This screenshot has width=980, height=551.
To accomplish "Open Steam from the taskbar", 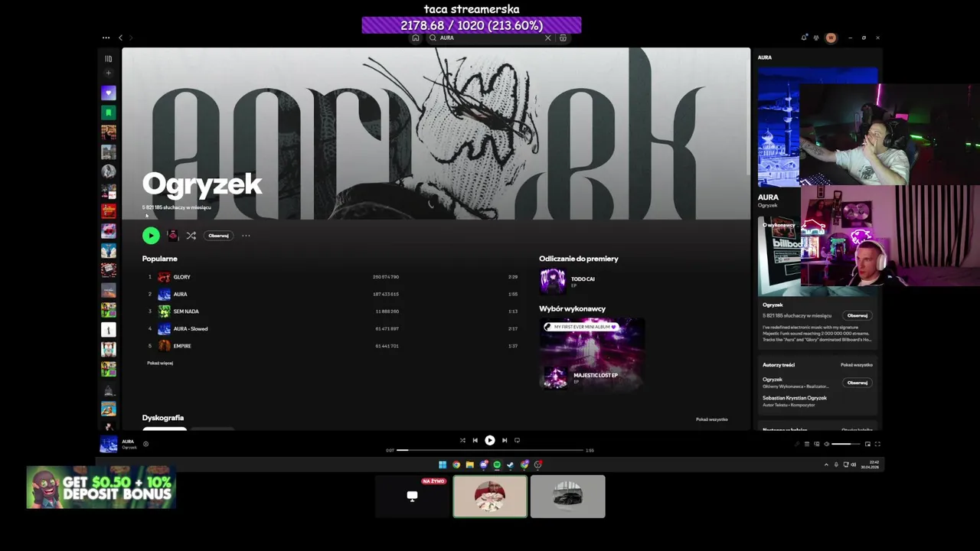I will (x=511, y=465).
